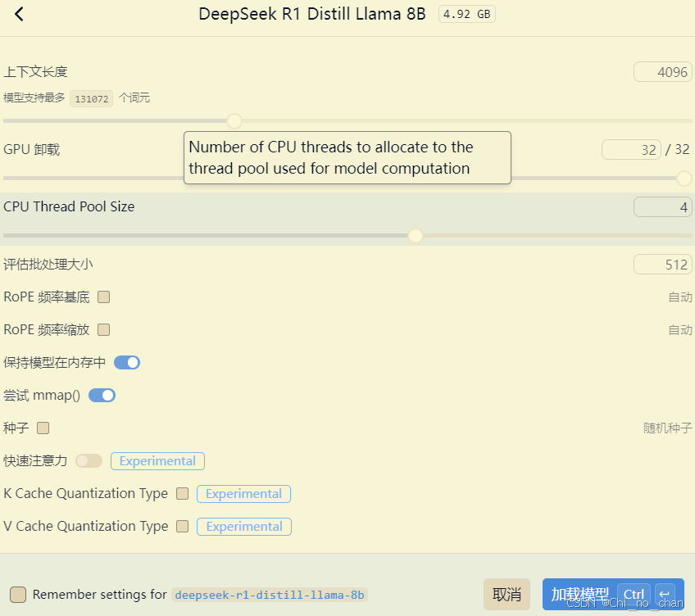Click the CPU Thread Pool Size label
This screenshot has height=616, width=695.
(69, 206)
